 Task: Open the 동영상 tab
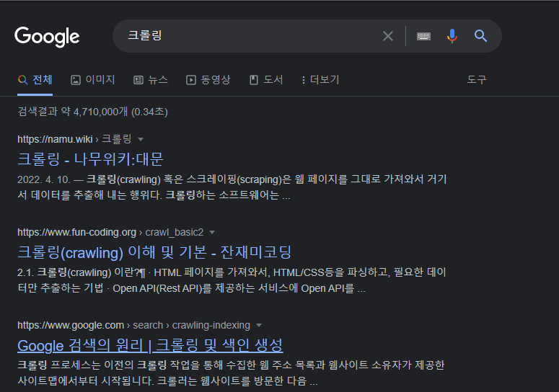pos(208,80)
